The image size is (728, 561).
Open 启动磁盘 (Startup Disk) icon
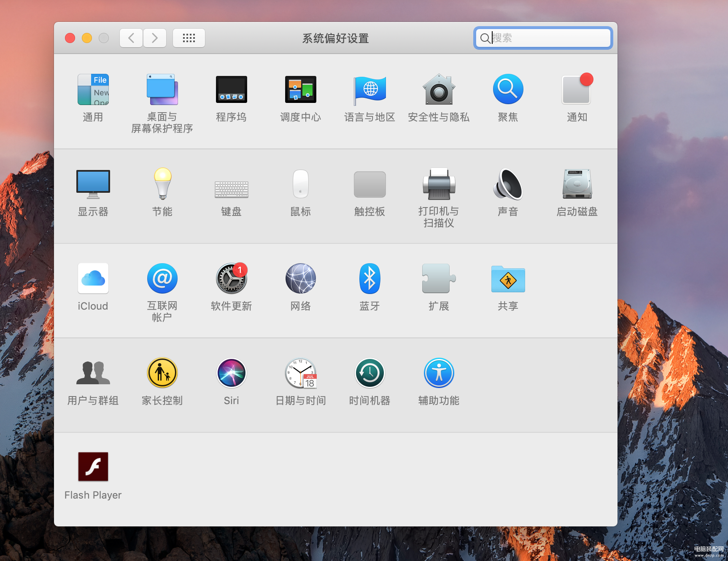click(577, 184)
